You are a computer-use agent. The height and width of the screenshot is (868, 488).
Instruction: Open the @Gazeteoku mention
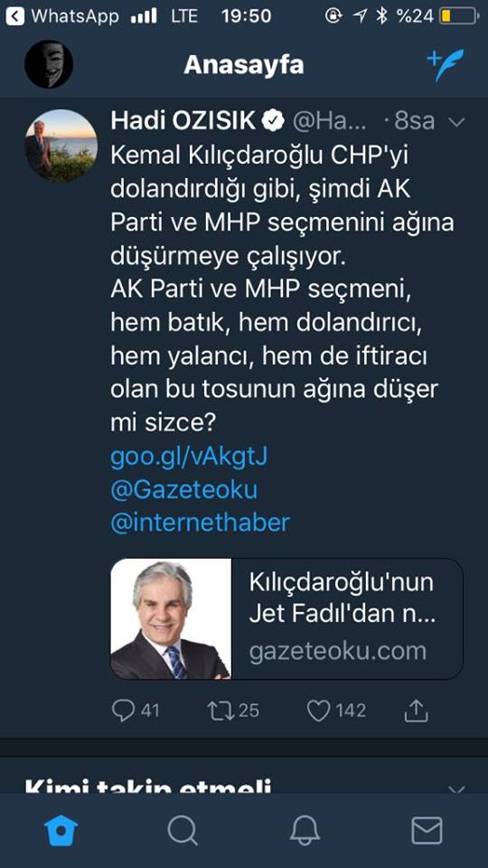point(184,490)
